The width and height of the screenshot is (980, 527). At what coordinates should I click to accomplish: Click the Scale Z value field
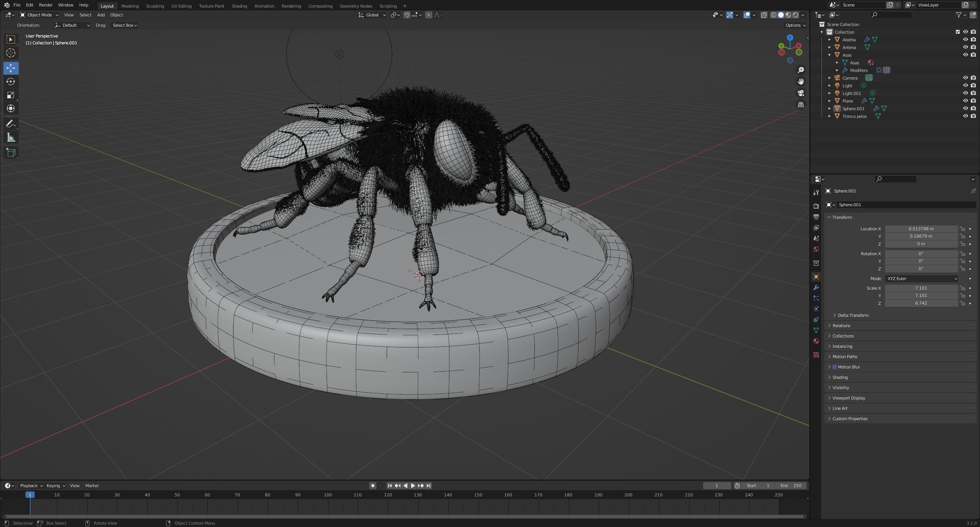[921, 303]
